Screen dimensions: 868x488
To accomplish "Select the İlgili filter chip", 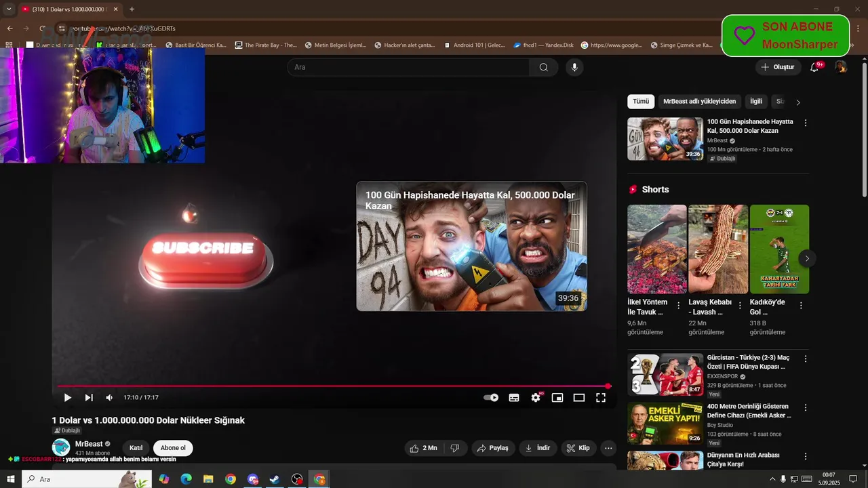I will [x=756, y=102].
